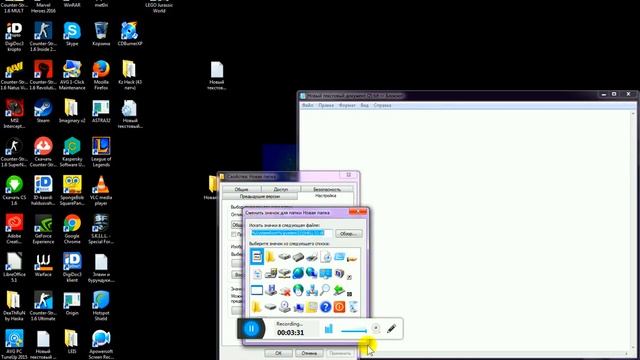640x360 pixels.
Task: Switch to the Предыдущие версии tab
Action: click(x=260, y=196)
